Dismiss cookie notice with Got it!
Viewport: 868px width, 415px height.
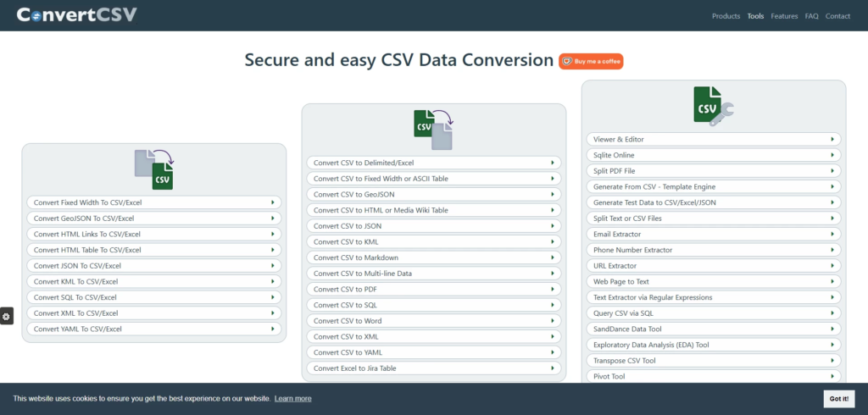[838, 399]
